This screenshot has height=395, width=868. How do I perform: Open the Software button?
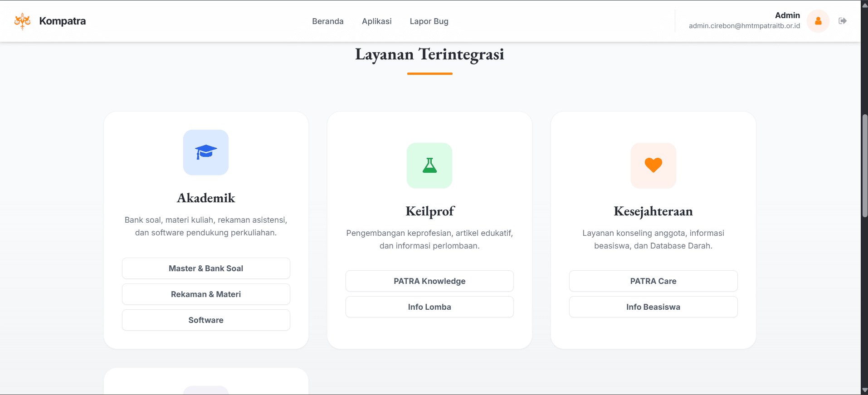[x=206, y=320]
